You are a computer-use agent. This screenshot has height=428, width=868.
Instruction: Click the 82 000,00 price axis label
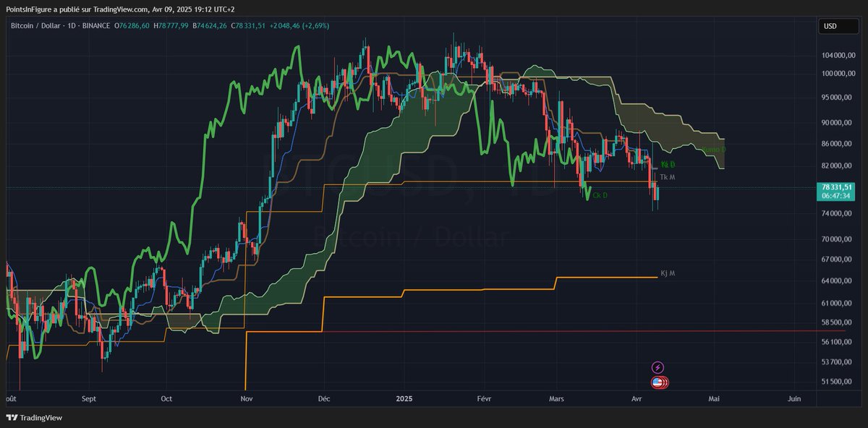[838, 166]
